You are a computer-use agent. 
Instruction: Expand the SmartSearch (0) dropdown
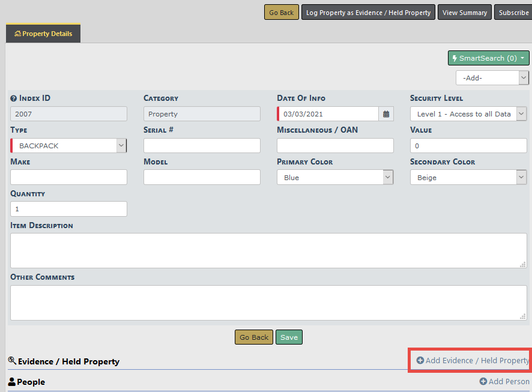click(488, 58)
